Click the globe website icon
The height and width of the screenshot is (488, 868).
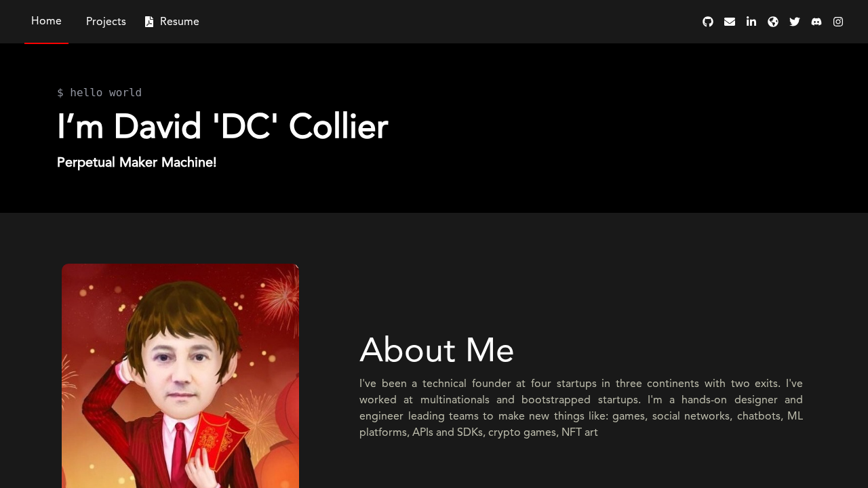[x=773, y=22]
